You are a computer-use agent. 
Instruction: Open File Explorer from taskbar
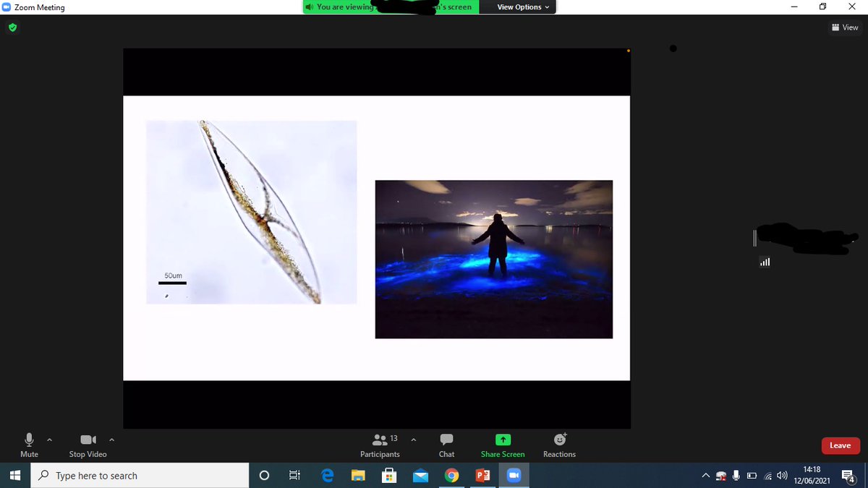(x=358, y=476)
